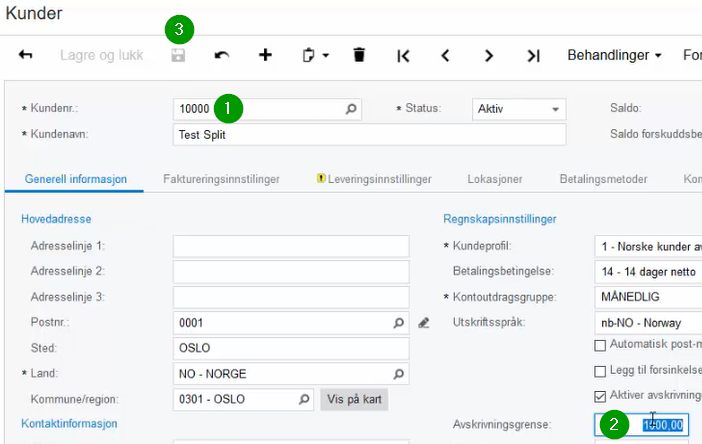This screenshot has height=444, width=702.
Task: Click the pencil icon beside Postnr.
Action: point(424,323)
